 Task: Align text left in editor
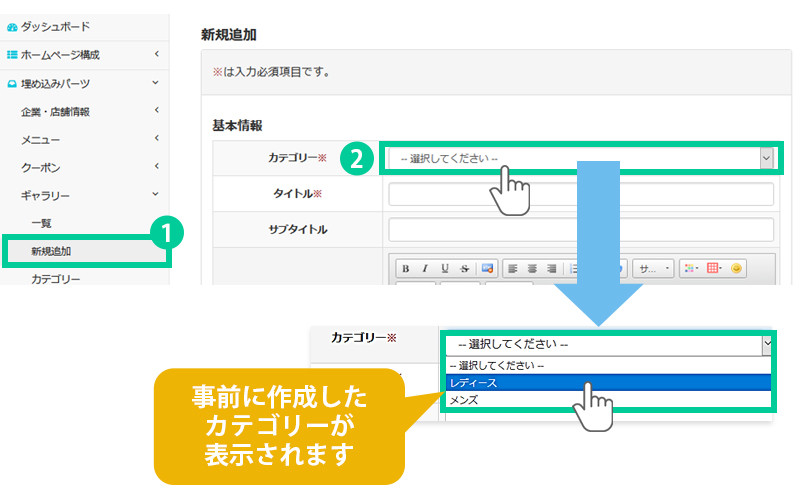point(511,269)
